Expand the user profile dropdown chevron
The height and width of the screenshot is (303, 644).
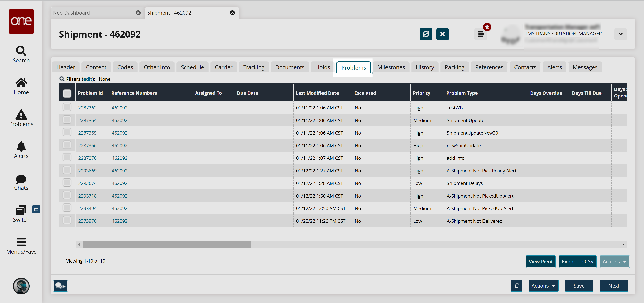click(620, 34)
